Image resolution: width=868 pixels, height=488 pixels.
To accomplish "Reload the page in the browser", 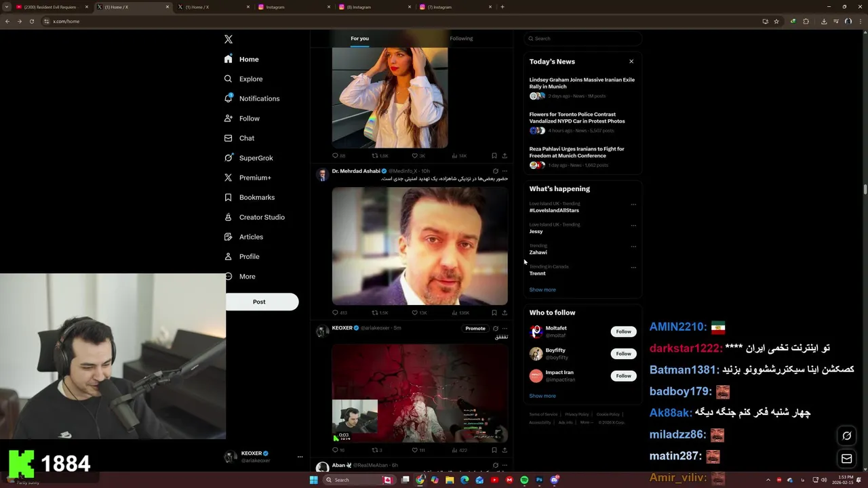I will point(31,21).
